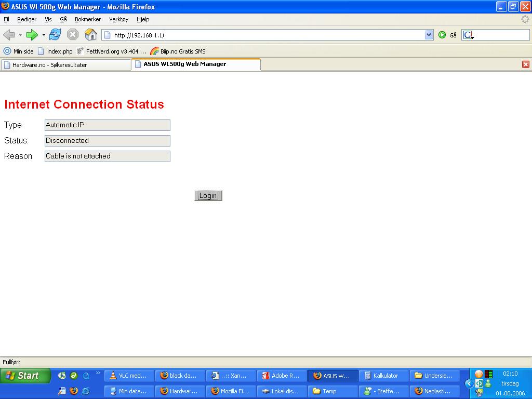Open the Biip.no Gratis SMS bookmark
Screen dimensions: 532x399
[178, 51]
